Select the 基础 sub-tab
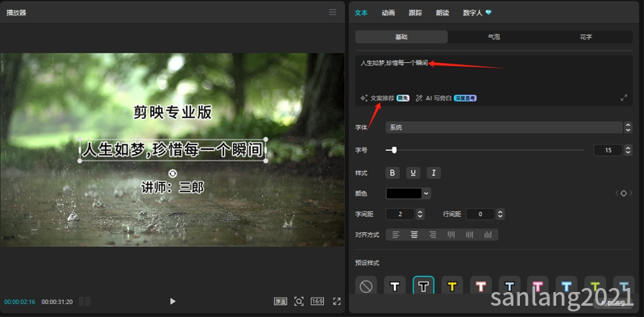 coord(401,36)
